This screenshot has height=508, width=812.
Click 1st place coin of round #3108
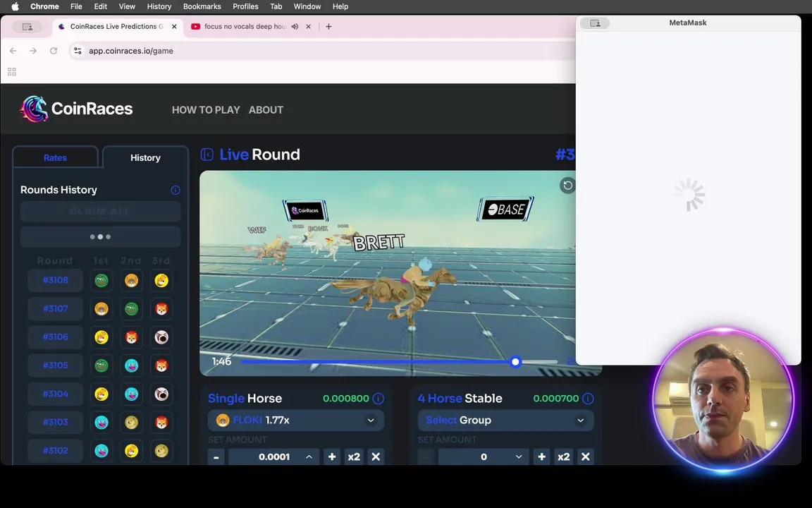coord(101,280)
